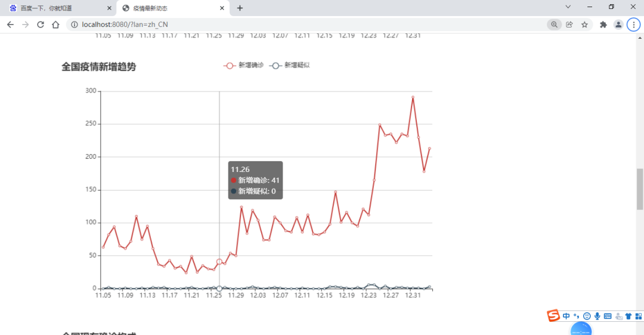Open the Chrome three-dot menu
Image resolution: width=644 pixels, height=335 pixels.
click(x=634, y=24)
